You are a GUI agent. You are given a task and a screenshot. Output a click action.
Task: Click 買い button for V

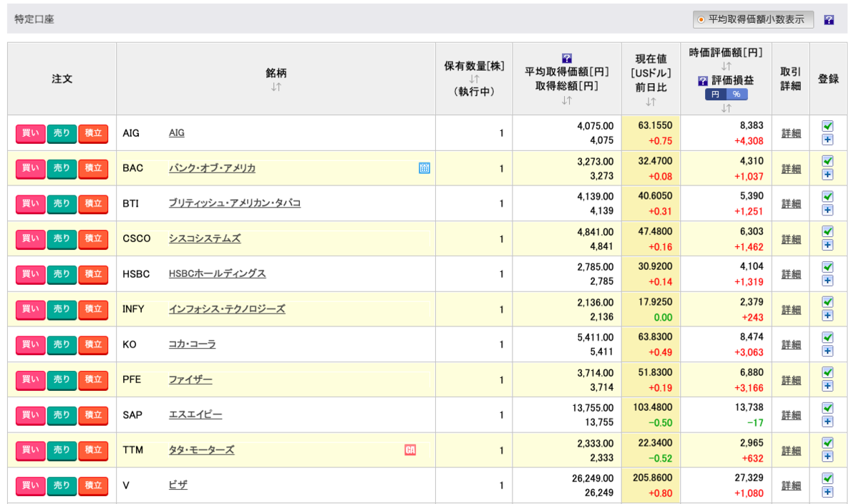click(x=31, y=485)
